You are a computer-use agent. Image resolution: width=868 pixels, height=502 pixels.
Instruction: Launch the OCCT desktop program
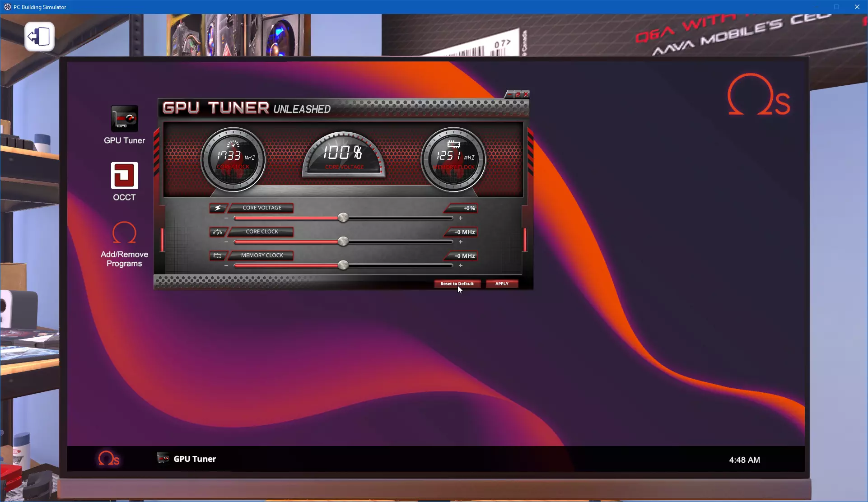[x=124, y=176]
